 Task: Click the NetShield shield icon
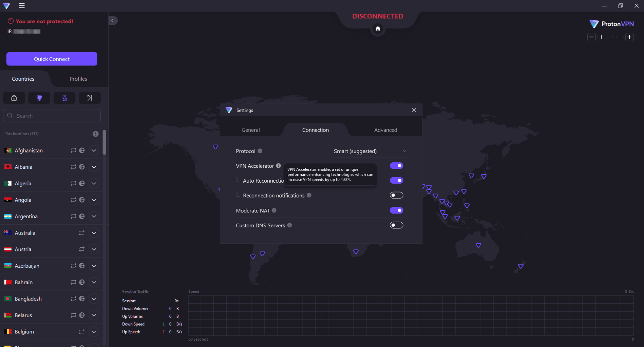click(x=39, y=98)
